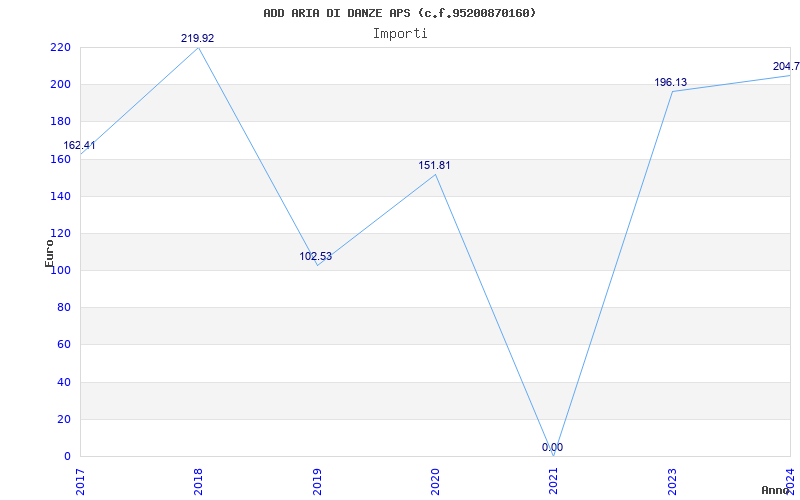Click the Euro y-axis title
This screenshot has height=500, width=800.
click(x=49, y=254)
